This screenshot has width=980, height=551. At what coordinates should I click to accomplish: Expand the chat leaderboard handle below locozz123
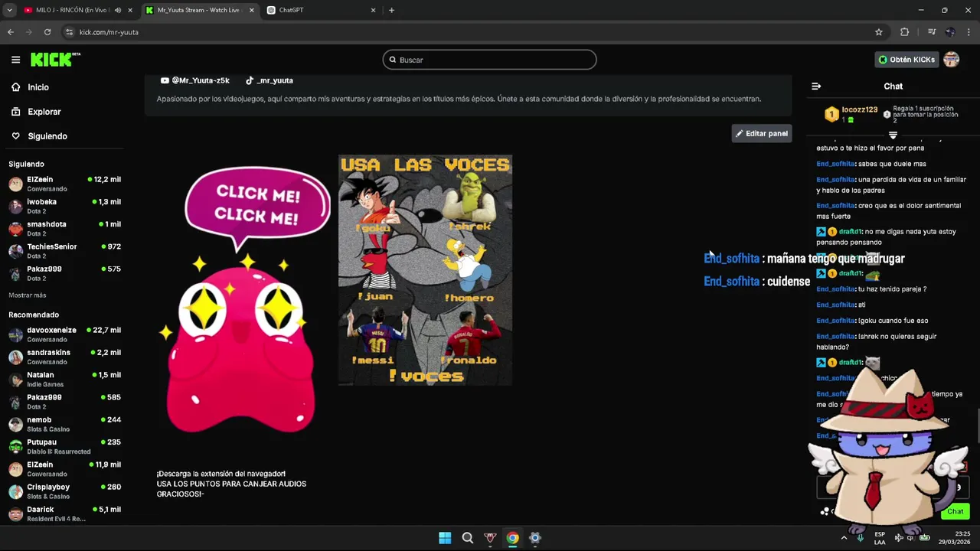click(x=893, y=135)
